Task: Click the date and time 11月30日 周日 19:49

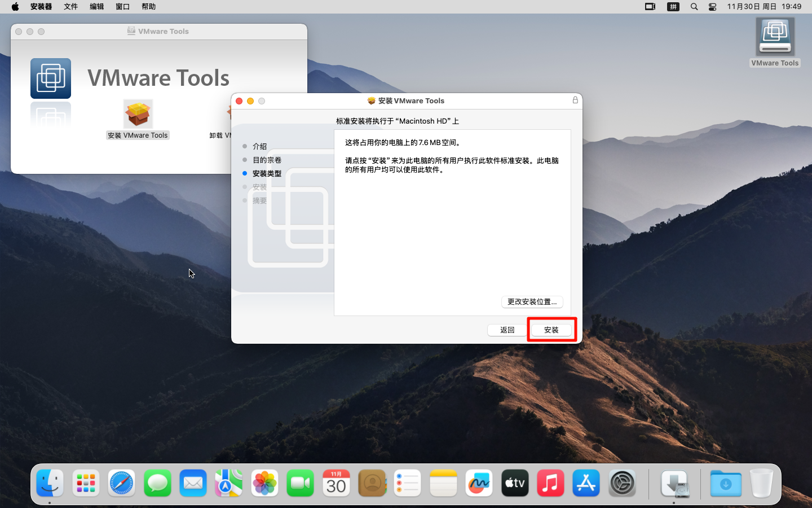Action: pos(764,7)
